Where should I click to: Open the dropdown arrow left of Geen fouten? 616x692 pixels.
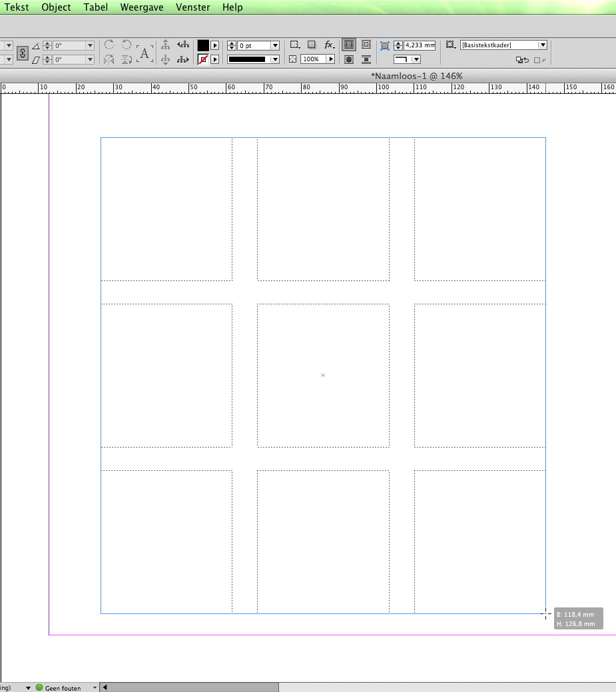tap(28, 687)
